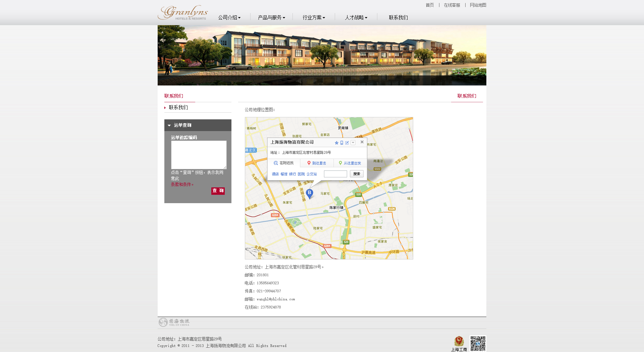Click the edit pencil icon in map popup

347,143
